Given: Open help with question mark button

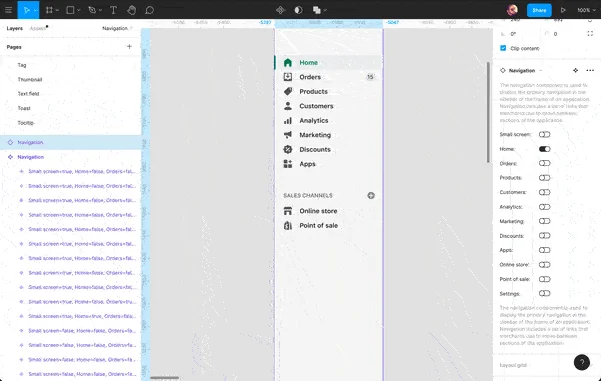Looking at the screenshot, I should (x=582, y=362).
